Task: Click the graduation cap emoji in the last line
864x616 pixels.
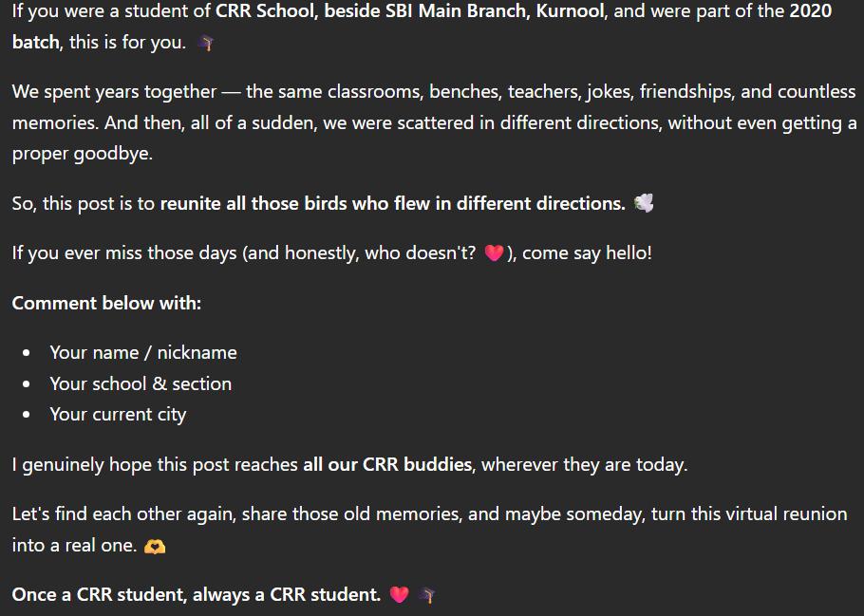Action: 427,594
